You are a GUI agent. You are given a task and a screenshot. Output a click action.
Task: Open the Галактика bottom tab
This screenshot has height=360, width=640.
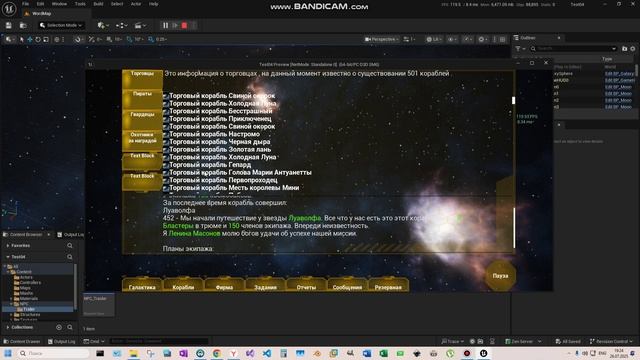pyautogui.click(x=142, y=284)
